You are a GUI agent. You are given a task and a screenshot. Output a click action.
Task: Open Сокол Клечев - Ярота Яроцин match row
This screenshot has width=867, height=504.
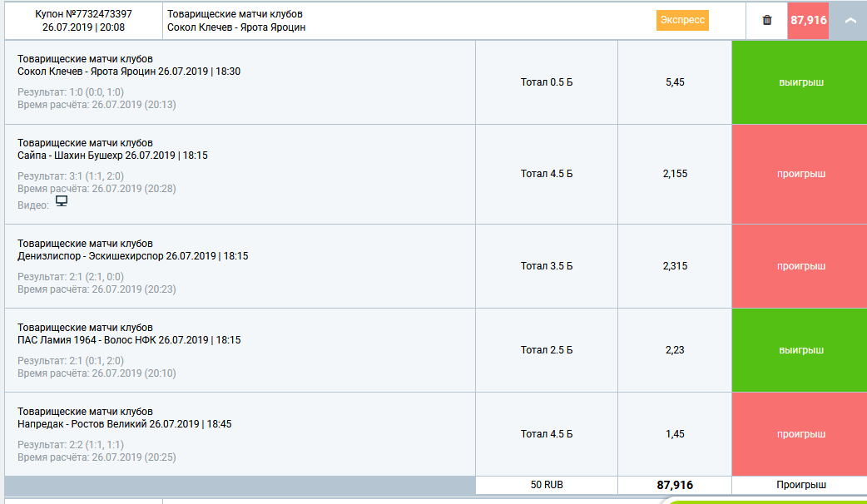click(129, 72)
